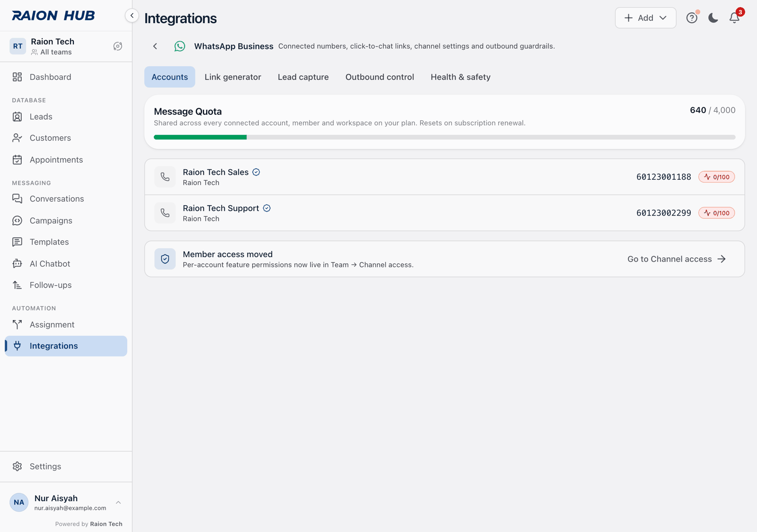Open the Health & safety tab
This screenshot has height=532, width=757.
(x=460, y=77)
